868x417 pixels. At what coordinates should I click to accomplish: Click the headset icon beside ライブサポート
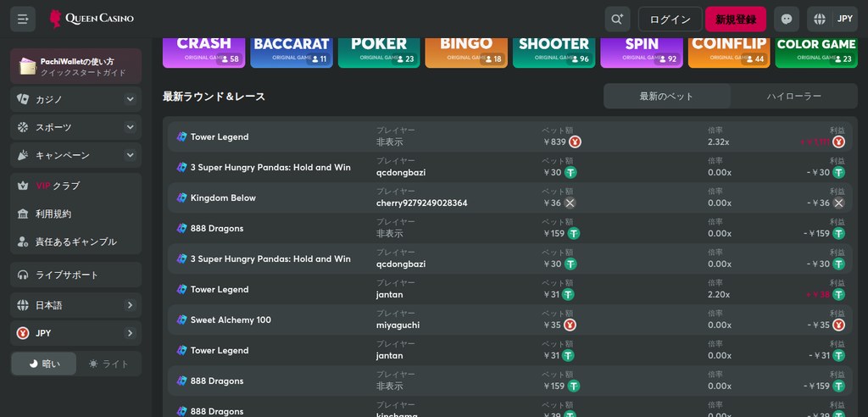pyautogui.click(x=23, y=275)
